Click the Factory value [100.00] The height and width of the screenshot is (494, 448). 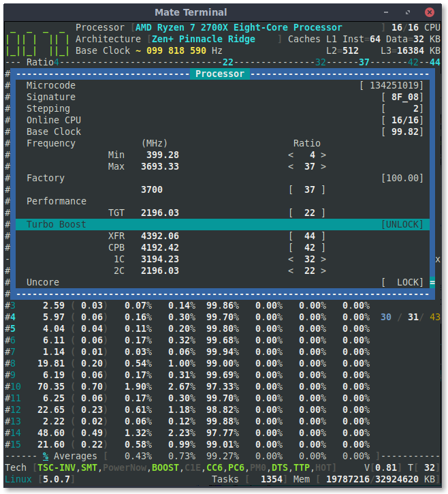402,178
